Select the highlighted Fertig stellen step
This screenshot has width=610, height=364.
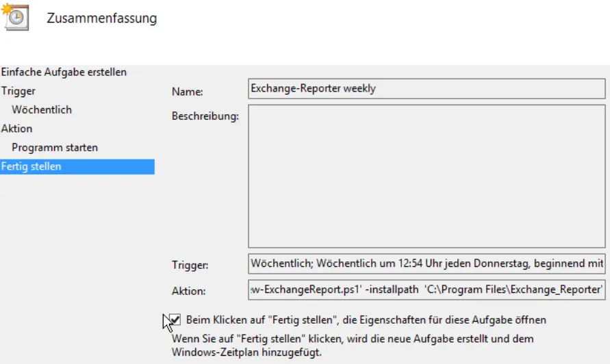(31, 166)
